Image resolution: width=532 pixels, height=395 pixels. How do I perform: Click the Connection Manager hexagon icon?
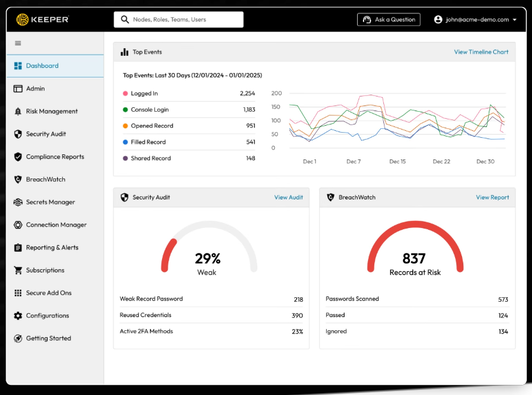pos(18,225)
